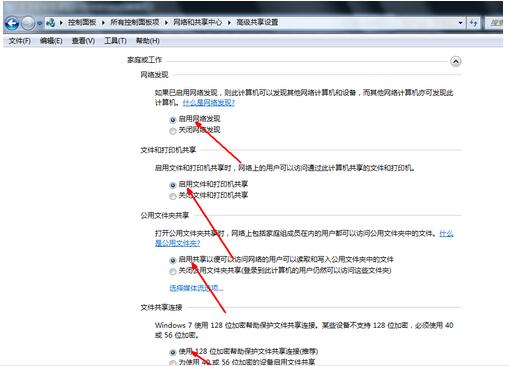Viewport: 509px width, 366px height.
Task: Click the 网络和共享中心 breadcrumb
Action: click(x=198, y=22)
